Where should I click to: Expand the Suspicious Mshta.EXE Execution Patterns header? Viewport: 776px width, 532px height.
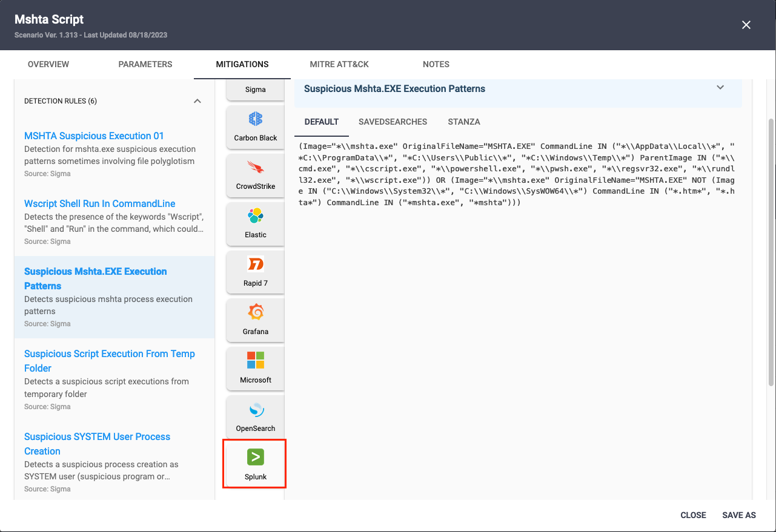(x=720, y=88)
